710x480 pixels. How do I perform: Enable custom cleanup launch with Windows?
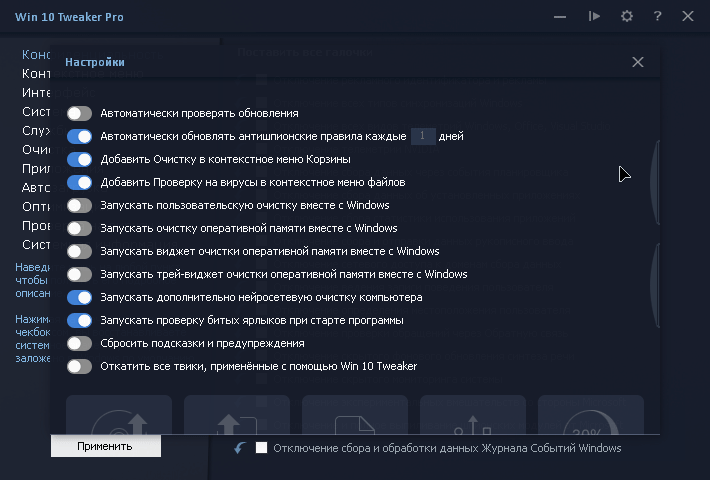point(80,206)
